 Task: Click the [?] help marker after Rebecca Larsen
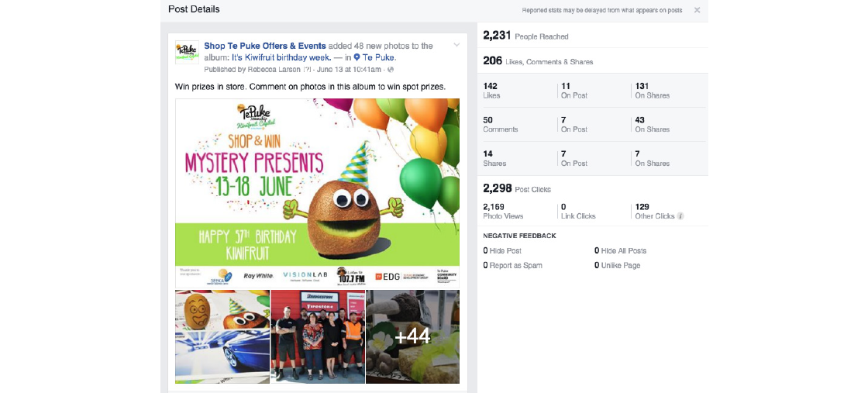[308, 70]
